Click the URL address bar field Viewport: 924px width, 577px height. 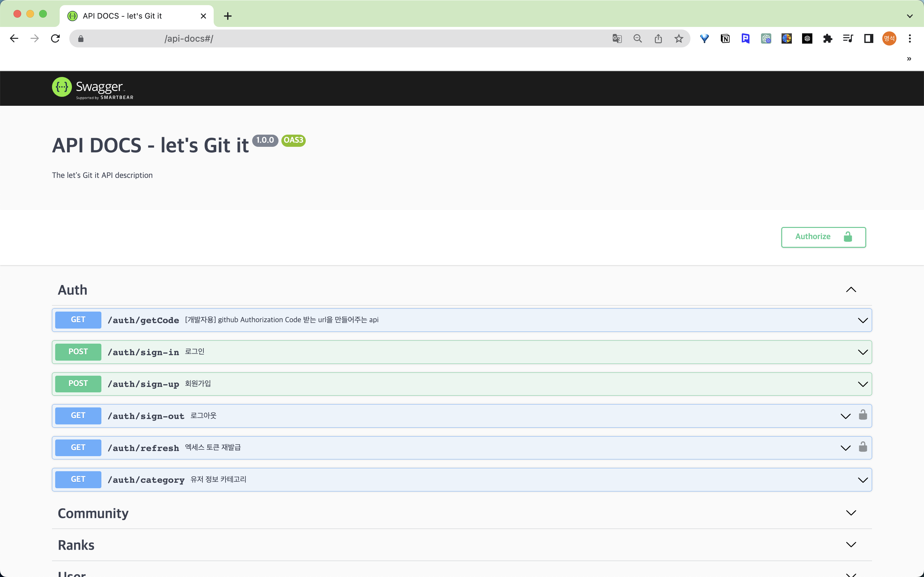pyautogui.click(x=344, y=38)
